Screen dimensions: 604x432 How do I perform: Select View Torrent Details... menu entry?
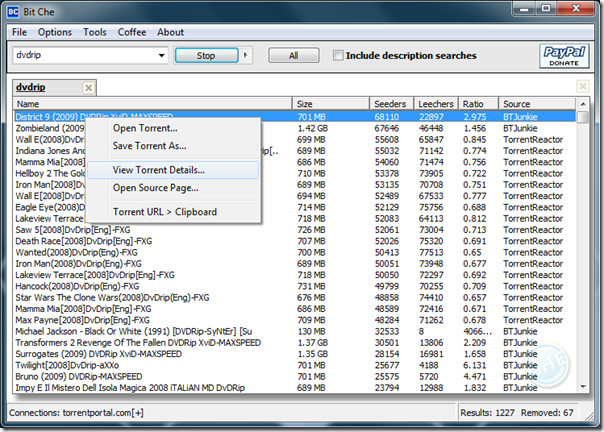173,170
